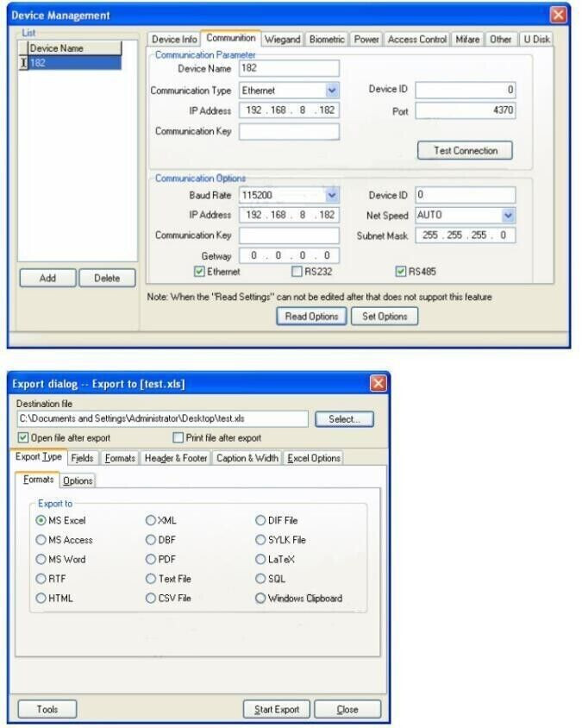Screen dimensions: 582x728
Task: Open the Net Speed dropdown
Action: [x=508, y=215]
